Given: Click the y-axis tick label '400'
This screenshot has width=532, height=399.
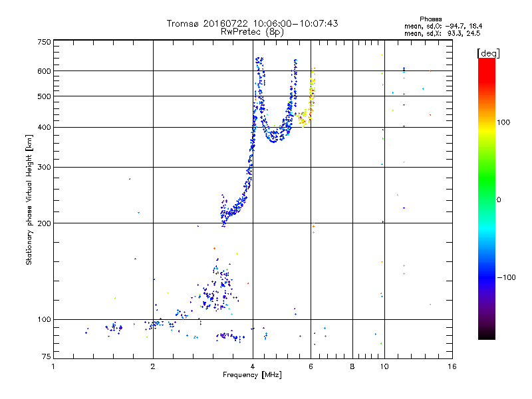Looking at the screenshot, I should tap(44, 128).
